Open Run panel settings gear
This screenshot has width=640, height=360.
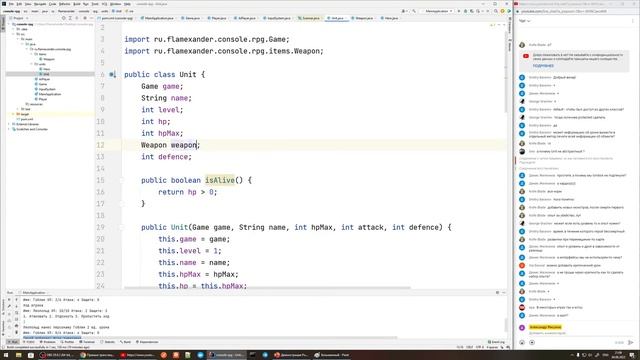click(x=497, y=292)
